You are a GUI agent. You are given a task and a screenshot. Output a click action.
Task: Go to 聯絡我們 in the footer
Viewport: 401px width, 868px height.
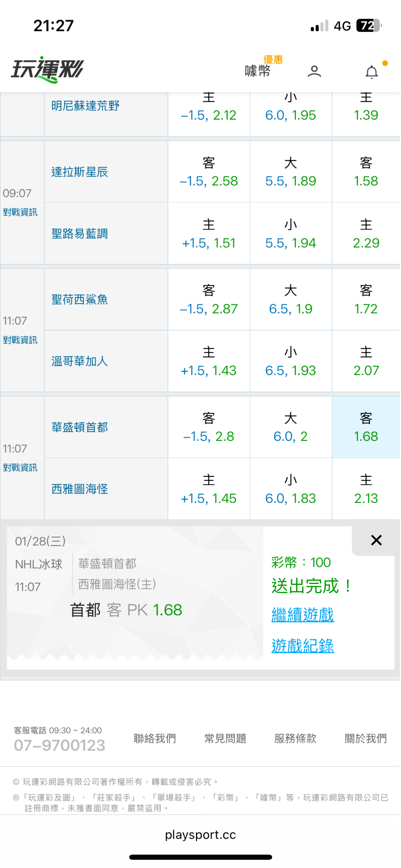tap(155, 738)
